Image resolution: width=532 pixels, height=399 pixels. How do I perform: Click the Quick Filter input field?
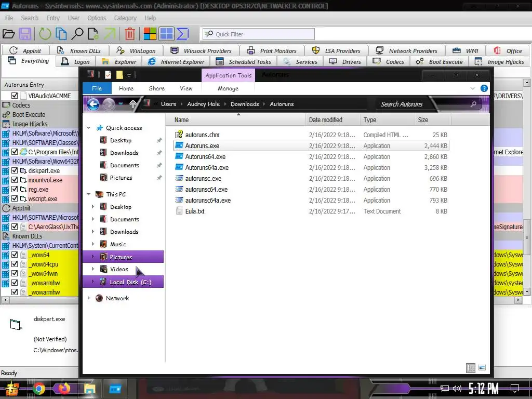coord(259,34)
